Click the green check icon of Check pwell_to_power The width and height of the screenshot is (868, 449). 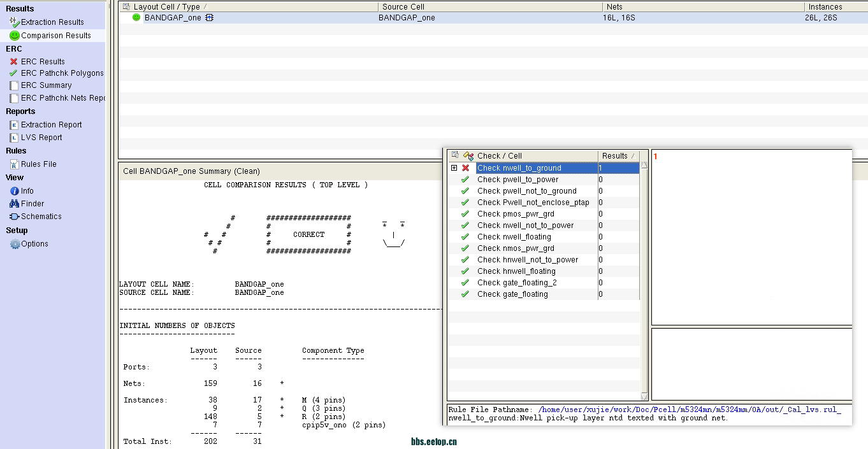pos(466,180)
